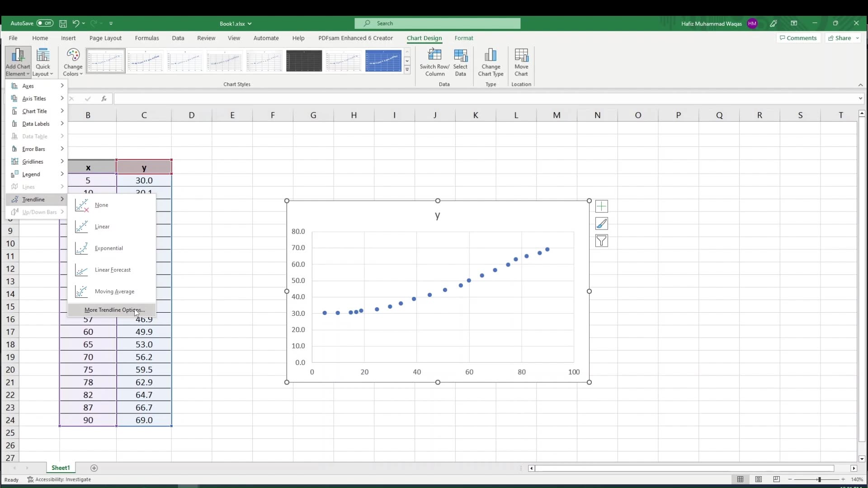The height and width of the screenshot is (488, 868).
Task: Expand the Chart Styles gallery
Action: [407, 70]
